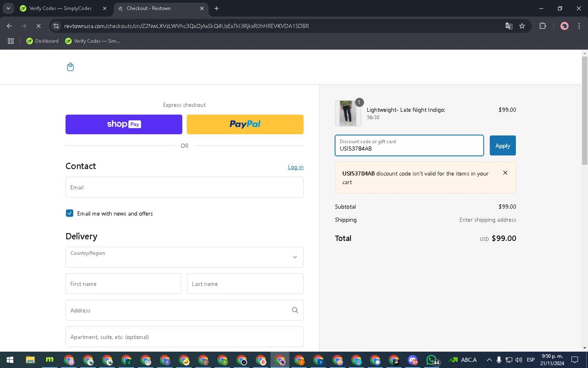Open the Windows notification center icon

click(575, 360)
